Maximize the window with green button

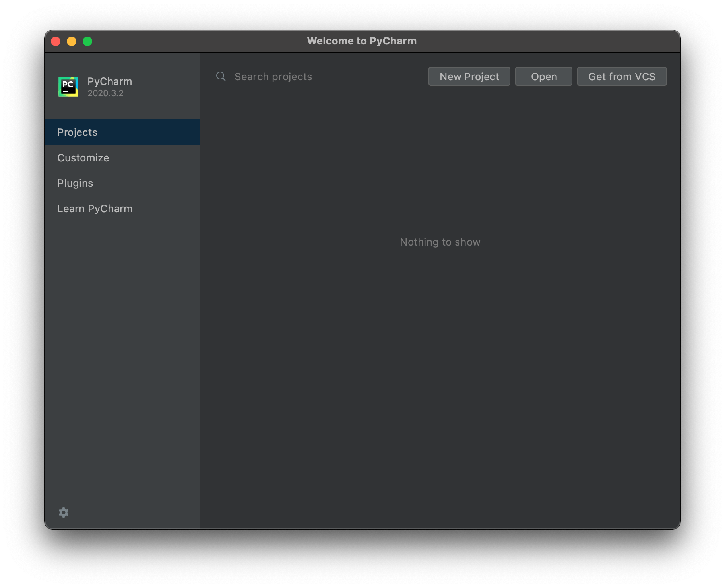(87, 41)
